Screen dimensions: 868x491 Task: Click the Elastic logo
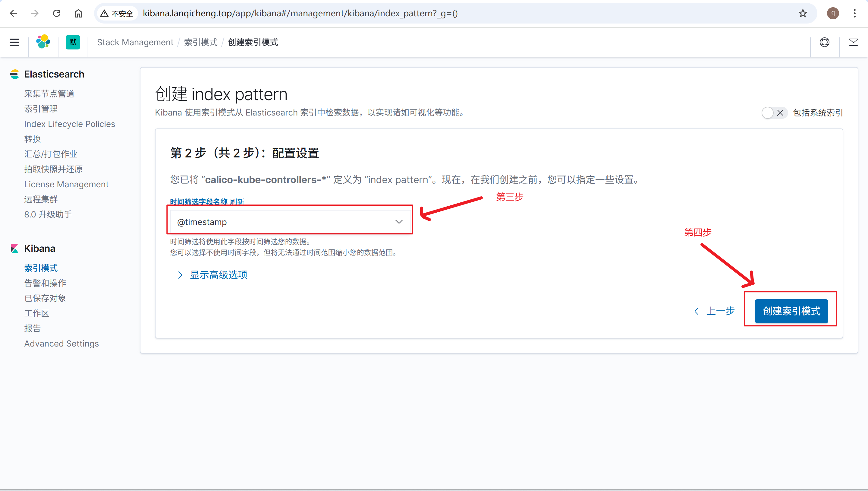[43, 42]
